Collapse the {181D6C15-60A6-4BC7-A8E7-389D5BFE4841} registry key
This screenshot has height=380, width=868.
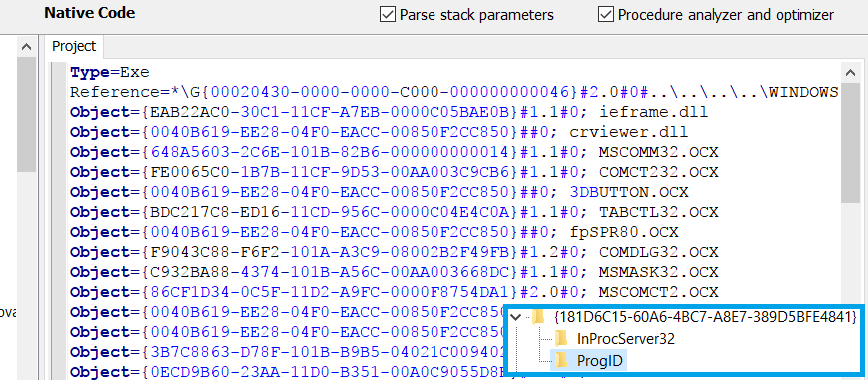pos(516,317)
